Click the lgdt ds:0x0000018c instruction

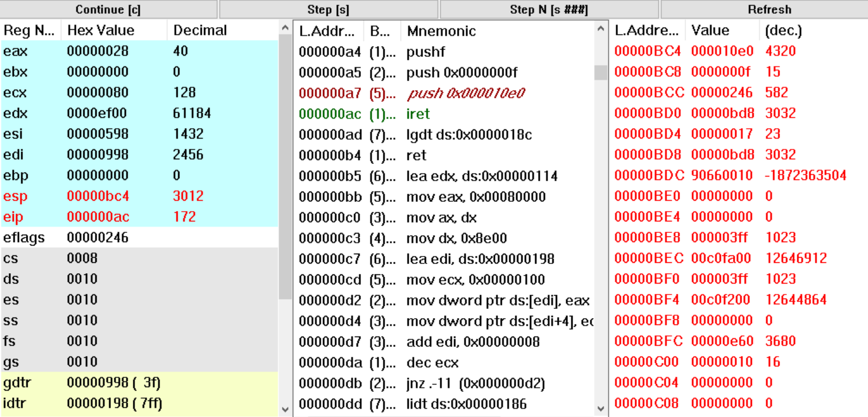[x=468, y=135]
